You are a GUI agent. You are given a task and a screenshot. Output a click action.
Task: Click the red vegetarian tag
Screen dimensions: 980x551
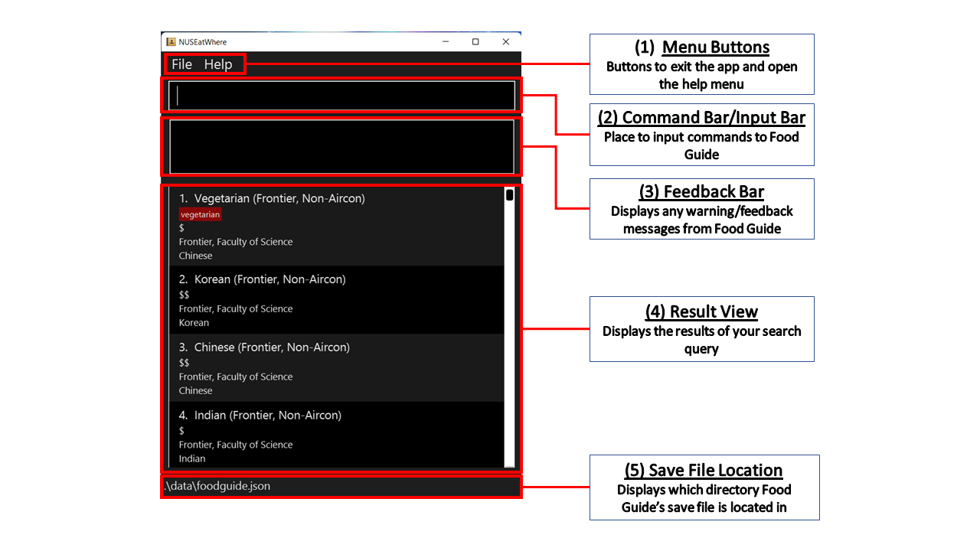201,215
